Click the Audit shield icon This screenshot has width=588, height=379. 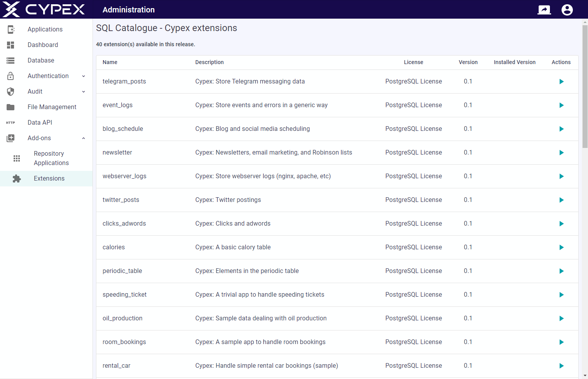11,91
